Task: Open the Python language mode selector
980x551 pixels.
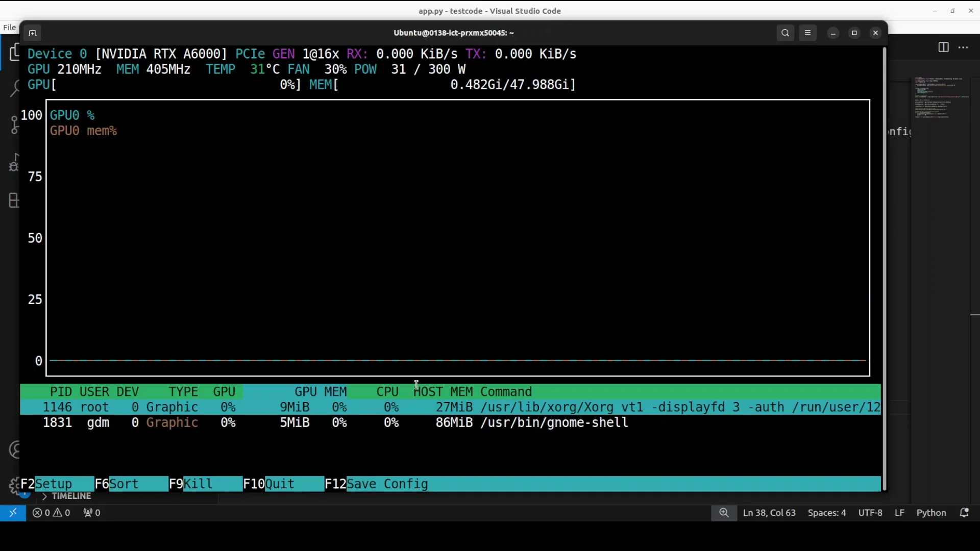Action: pos(931,513)
